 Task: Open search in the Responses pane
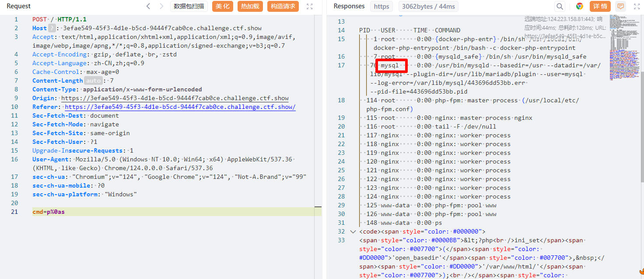pyautogui.click(x=560, y=6)
